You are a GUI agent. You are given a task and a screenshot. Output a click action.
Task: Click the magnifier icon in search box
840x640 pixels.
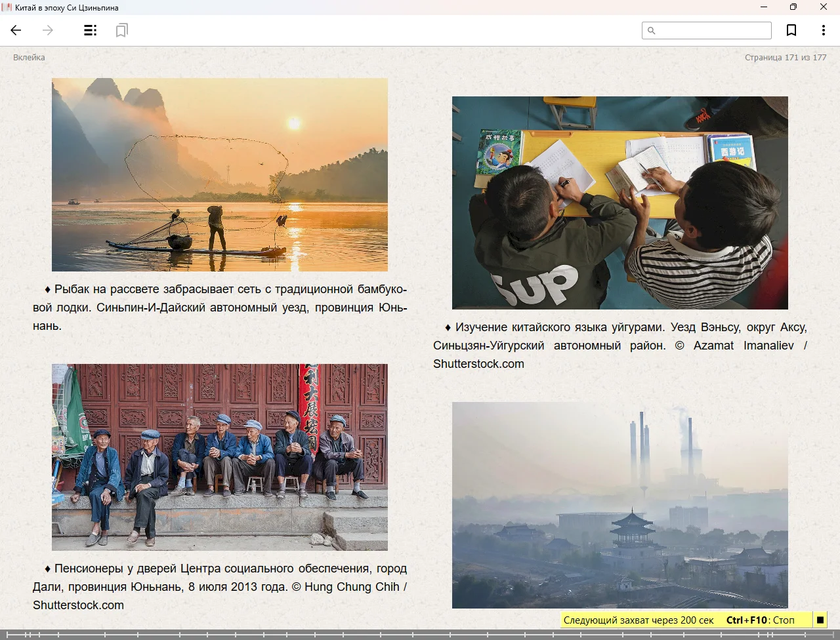tap(651, 30)
